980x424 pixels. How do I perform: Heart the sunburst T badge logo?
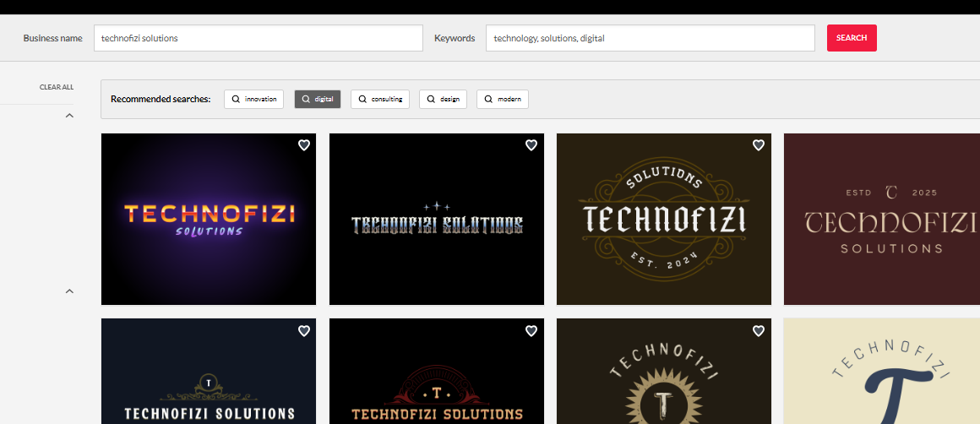pyautogui.click(x=759, y=331)
